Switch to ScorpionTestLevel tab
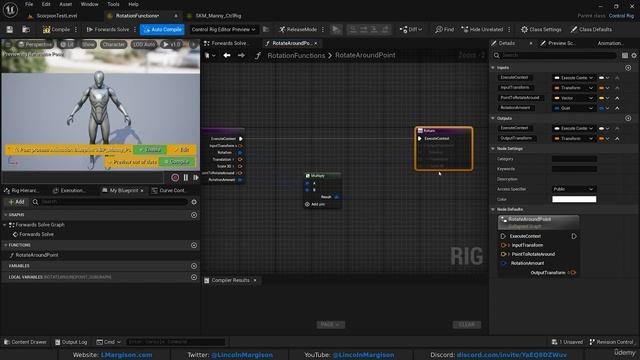The height and width of the screenshot is (360, 640). (56, 16)
